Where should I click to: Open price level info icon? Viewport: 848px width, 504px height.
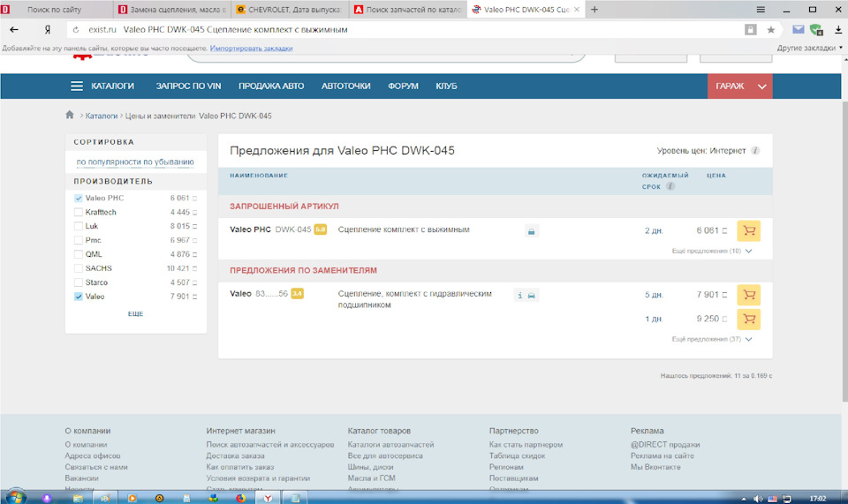pos(755,151)
